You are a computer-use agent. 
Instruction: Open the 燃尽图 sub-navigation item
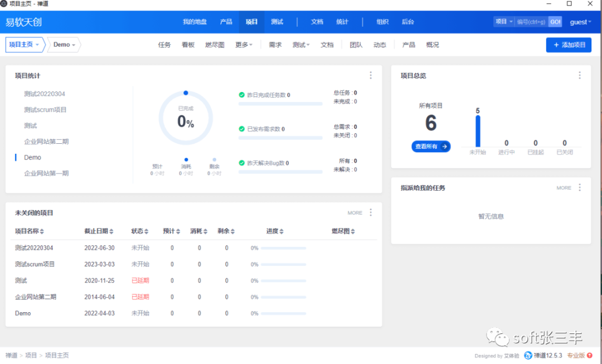pos(215,45)
